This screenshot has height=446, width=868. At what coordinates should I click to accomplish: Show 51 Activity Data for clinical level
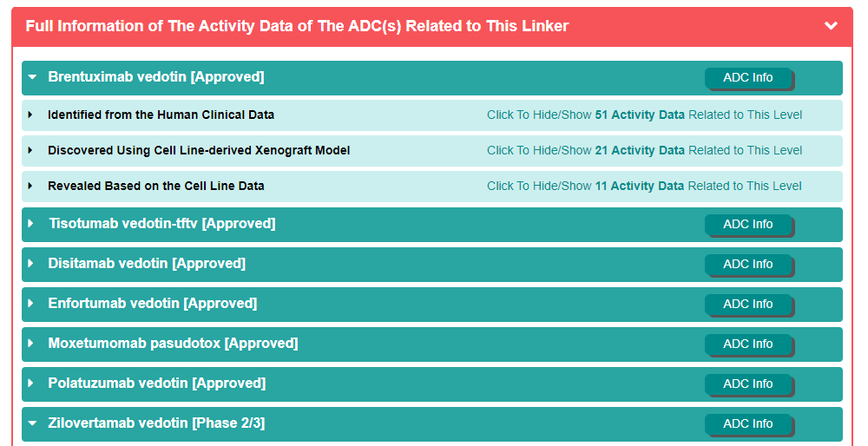(x=644, y=115)
